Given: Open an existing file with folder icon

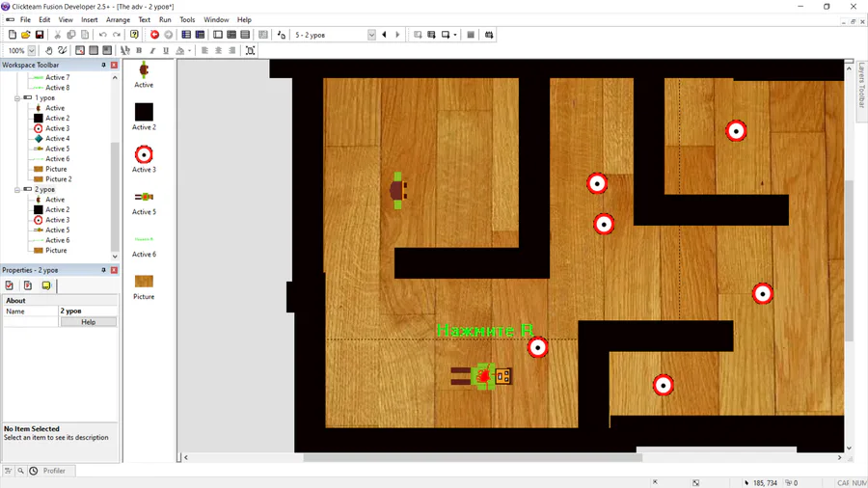Looking at the screenshot, I should click(25, 35).
